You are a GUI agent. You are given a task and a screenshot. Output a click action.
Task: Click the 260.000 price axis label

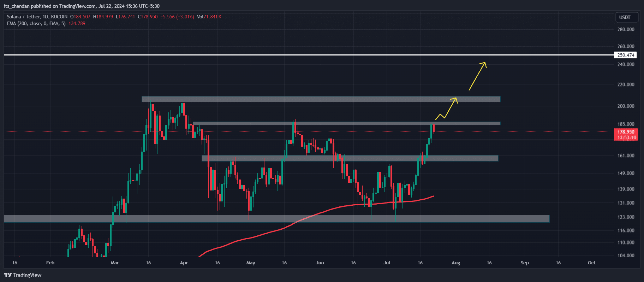pos(626,46)
